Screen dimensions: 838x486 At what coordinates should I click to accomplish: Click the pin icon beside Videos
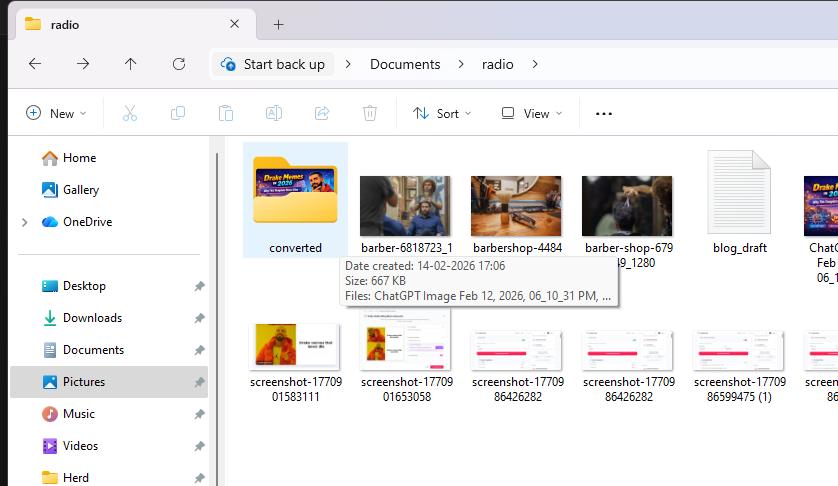[x=199, y=446]
